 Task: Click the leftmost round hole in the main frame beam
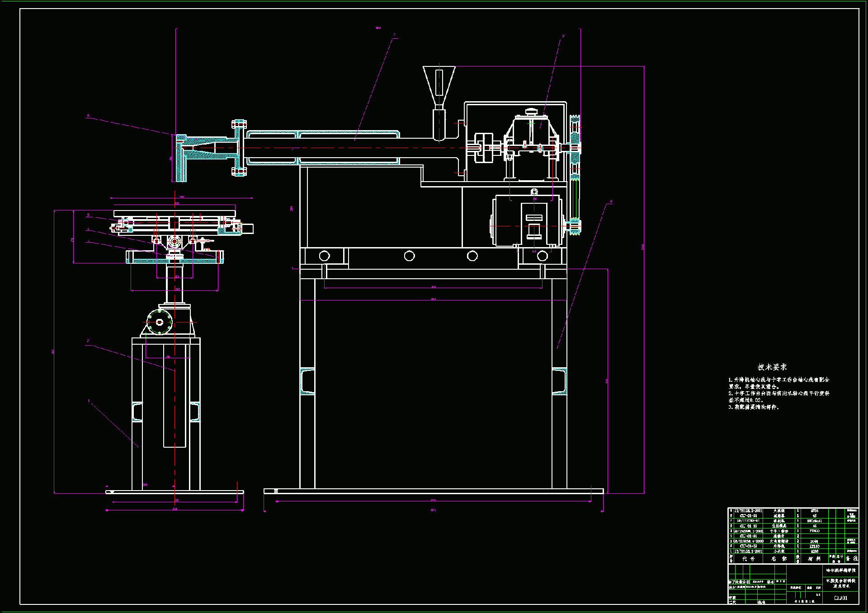[325, 256]
